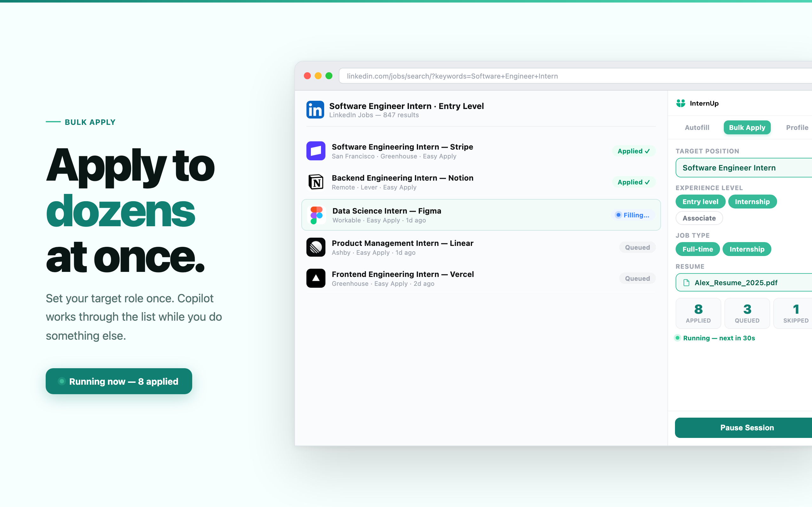
Task: Switch to the Autofill tab
Action: [697, 127]
